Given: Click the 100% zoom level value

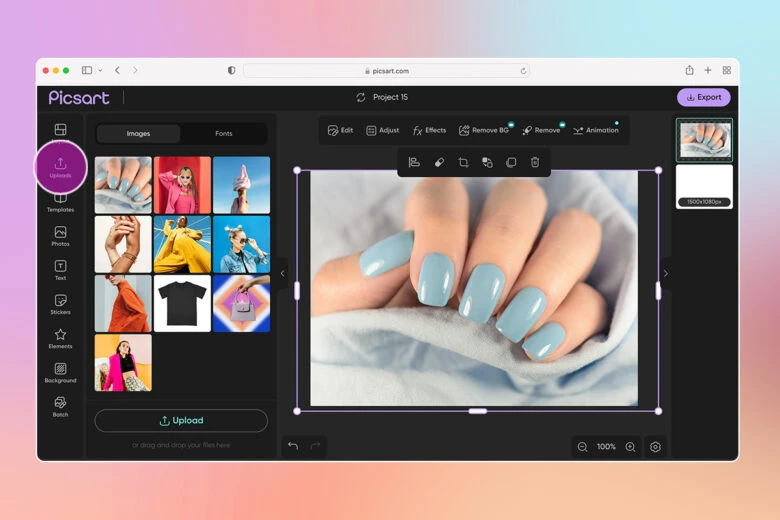Looking at the screenshot, I should [606, 447].
